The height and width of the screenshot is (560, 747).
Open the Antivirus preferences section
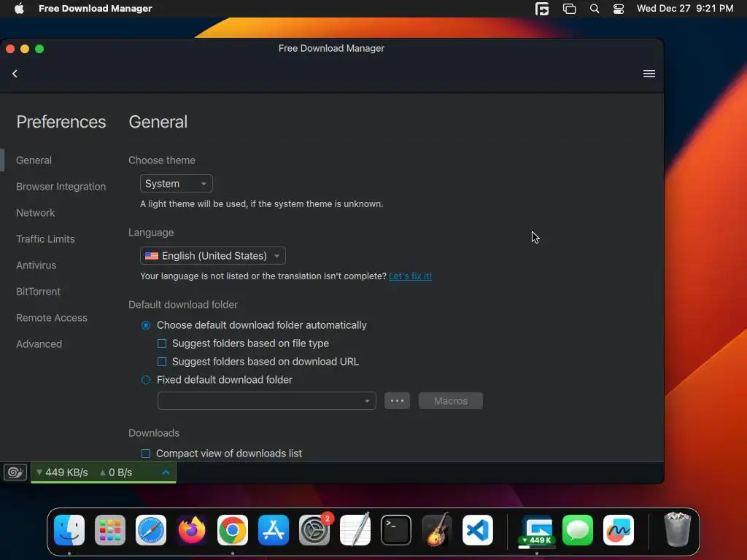[x=36, y=265]
